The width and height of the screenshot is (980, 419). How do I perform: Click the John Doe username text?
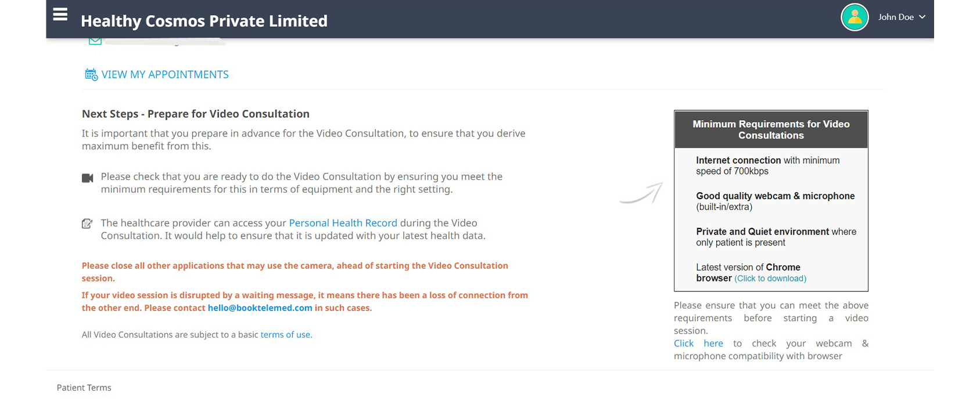coord(896,17)
